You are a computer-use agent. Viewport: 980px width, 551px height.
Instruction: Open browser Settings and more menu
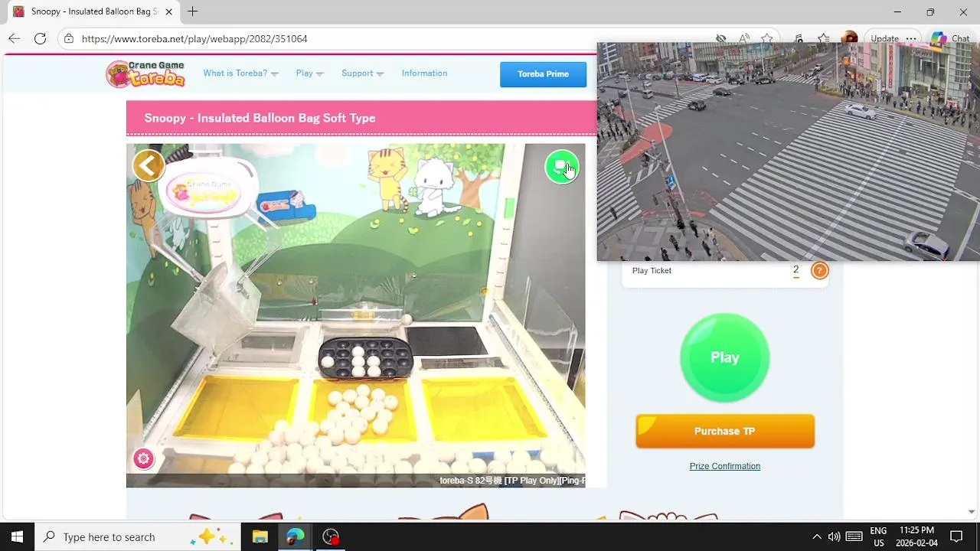(x=911, y=38)
